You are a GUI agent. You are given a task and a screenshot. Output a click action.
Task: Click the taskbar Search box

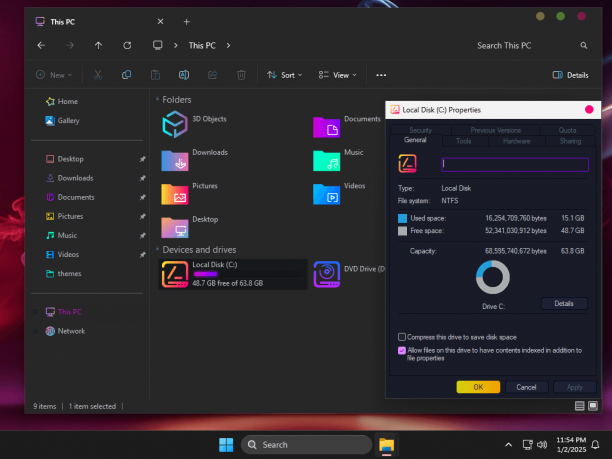(306, 445)
